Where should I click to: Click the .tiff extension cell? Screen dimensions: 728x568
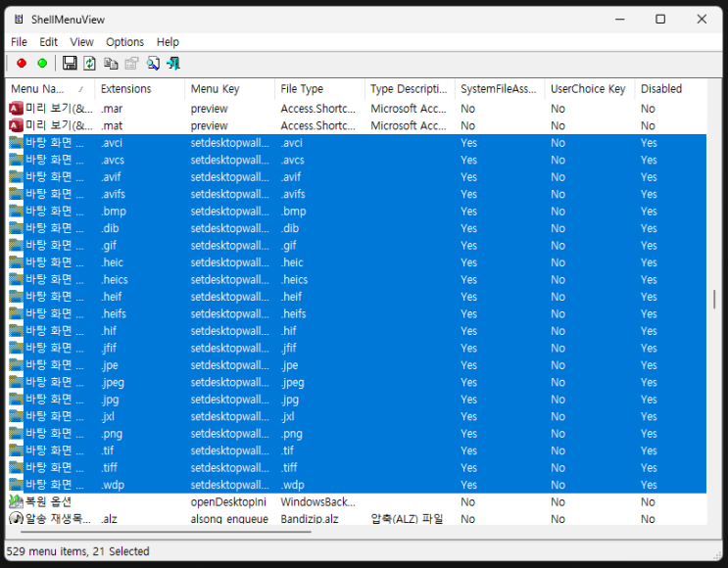(109, 468)
